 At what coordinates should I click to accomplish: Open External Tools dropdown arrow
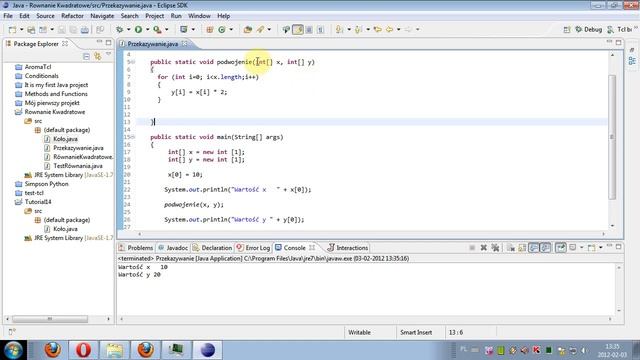[x=167, y=30]
